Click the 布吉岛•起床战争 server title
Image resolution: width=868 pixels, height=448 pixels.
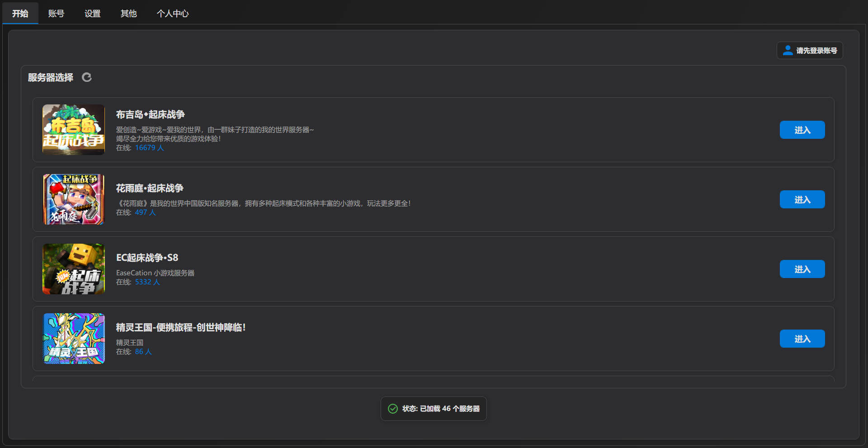click(x=150, y=114)
